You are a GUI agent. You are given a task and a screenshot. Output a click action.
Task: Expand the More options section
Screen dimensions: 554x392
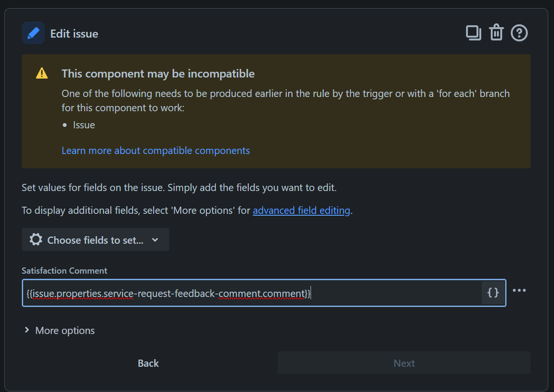click(65, 330)
